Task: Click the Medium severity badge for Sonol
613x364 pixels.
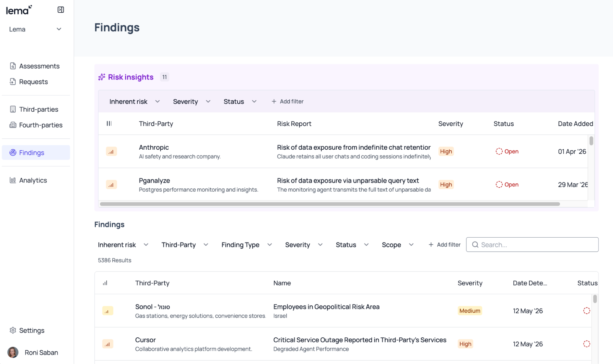Action: click(470, 311)
